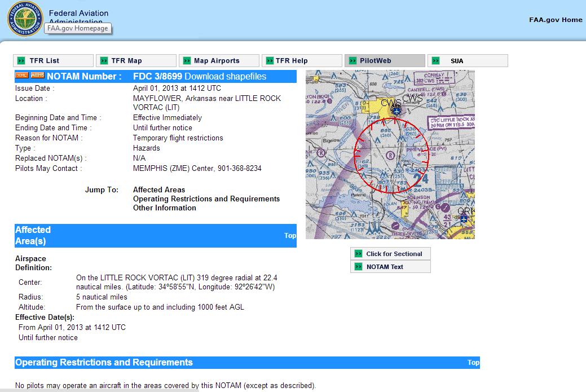586x392 pixels.
Task: Jump to Other Information section
Action: [164, 208]
